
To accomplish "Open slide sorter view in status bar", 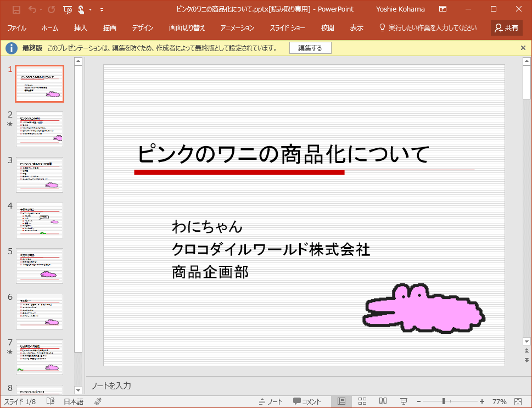I will (x=362, y=402).
